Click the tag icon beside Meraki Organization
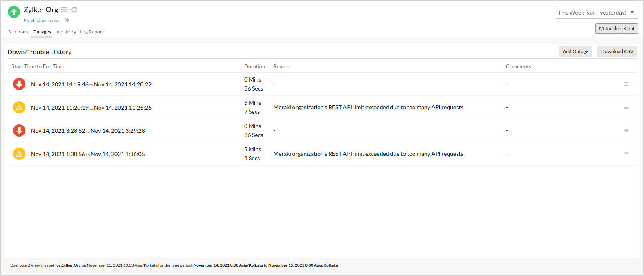 pos(67,20)
